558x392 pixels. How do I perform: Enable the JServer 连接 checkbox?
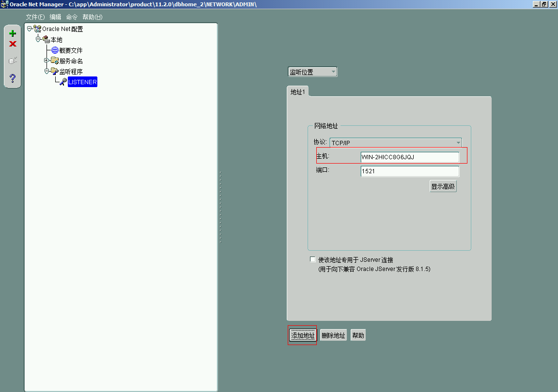point(312,259)
